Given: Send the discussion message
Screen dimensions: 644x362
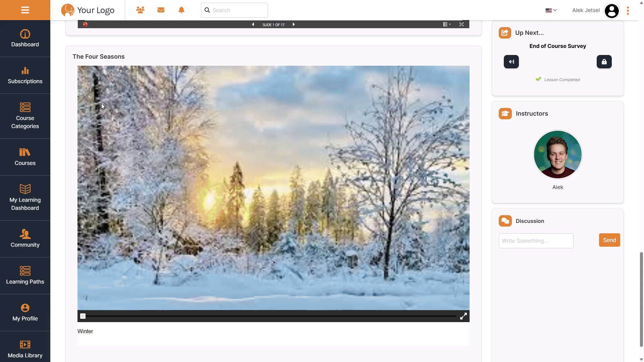Looking at the screenshot, I should [x=609, y=240].
